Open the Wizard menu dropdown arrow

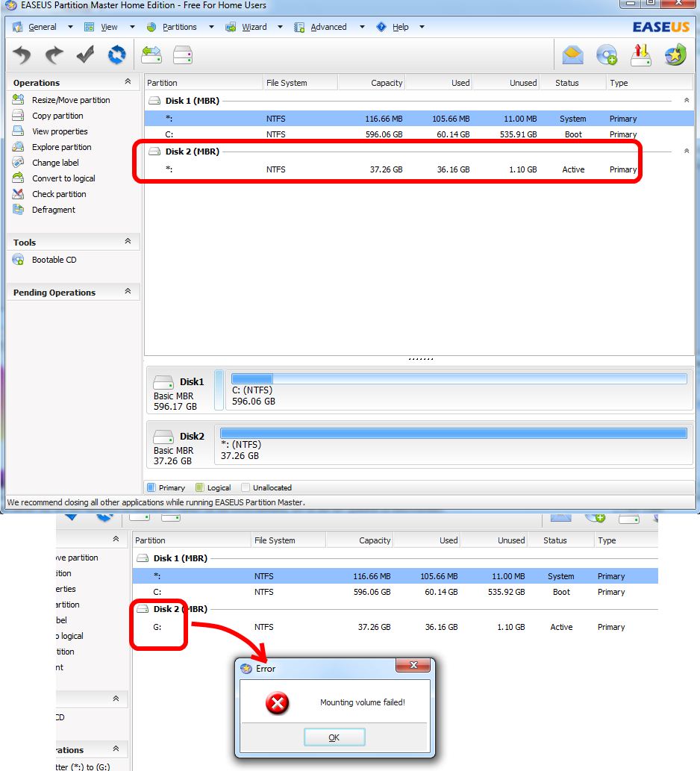pyautogui.click(x=280, y=27)
